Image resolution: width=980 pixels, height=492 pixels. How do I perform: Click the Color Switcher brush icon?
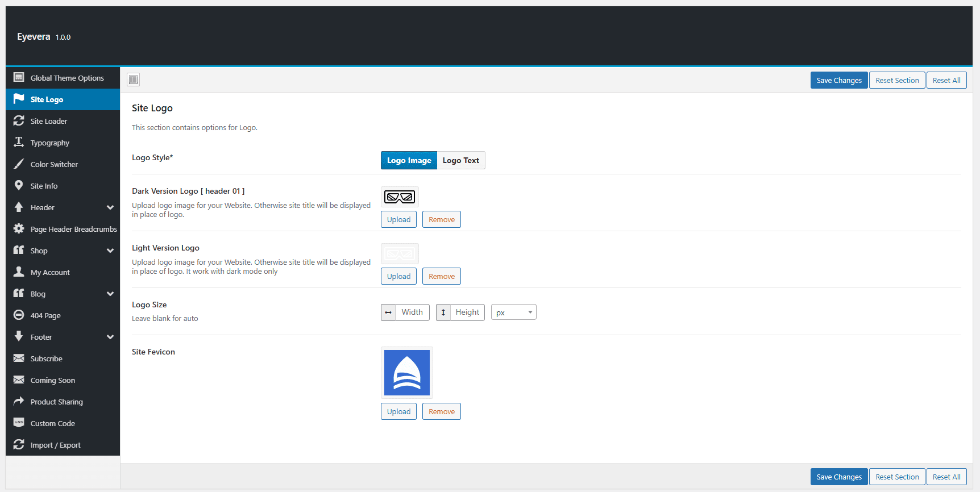19,164
